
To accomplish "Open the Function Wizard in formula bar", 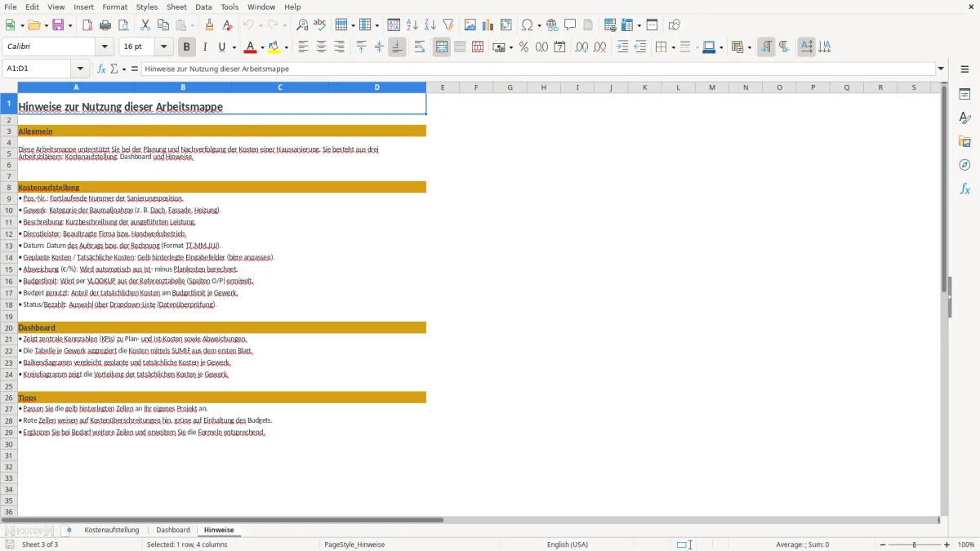I will [x=102, y=69].
